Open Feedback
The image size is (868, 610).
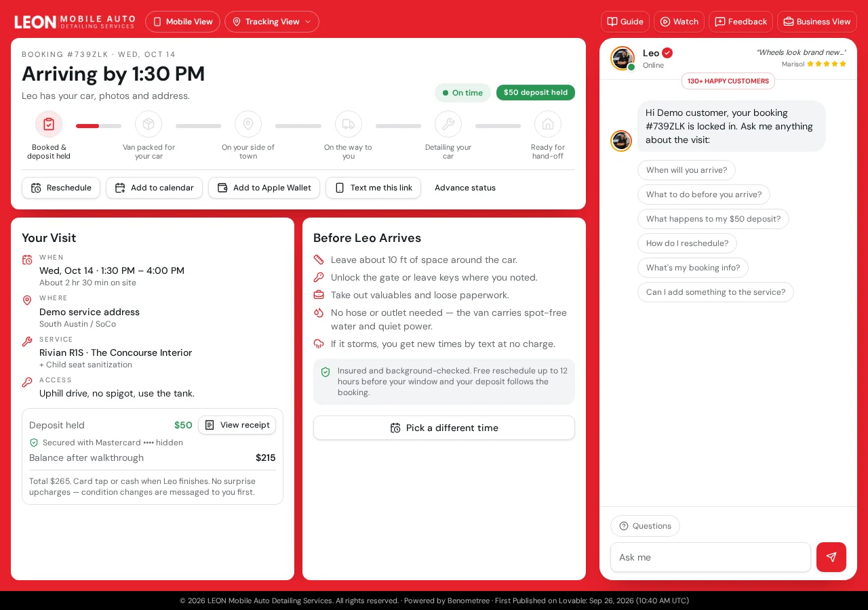[741, 22]
